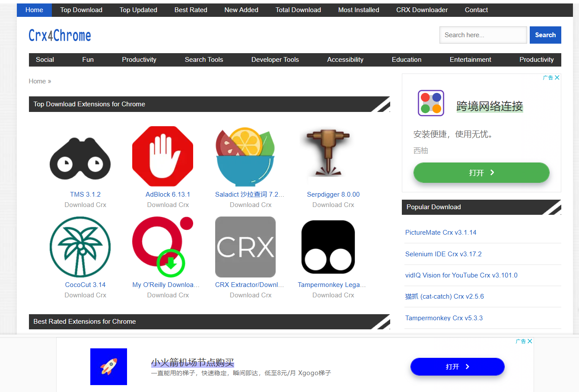Click the colorful app icon in sidebar ad
The width and height of the screenshot is (579, 392).
431,103
